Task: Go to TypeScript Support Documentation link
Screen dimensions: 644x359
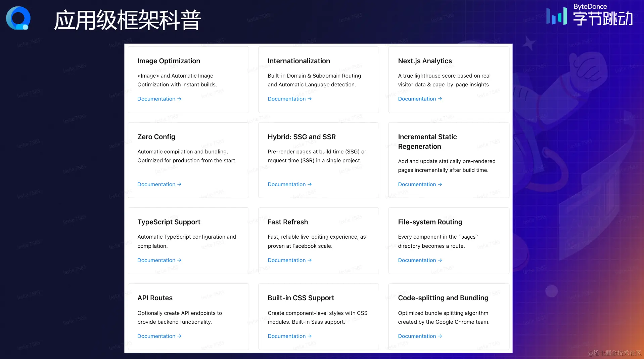Action: (159, 260)
